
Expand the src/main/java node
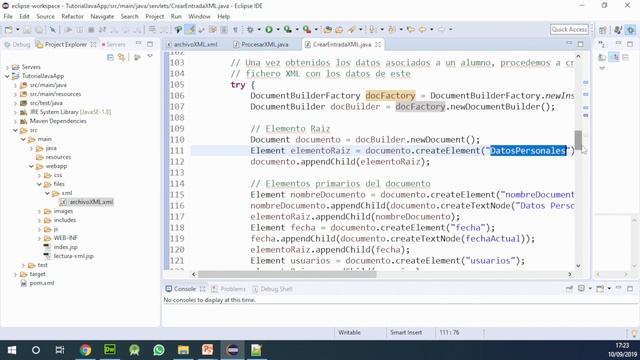(x=15, y=85)
